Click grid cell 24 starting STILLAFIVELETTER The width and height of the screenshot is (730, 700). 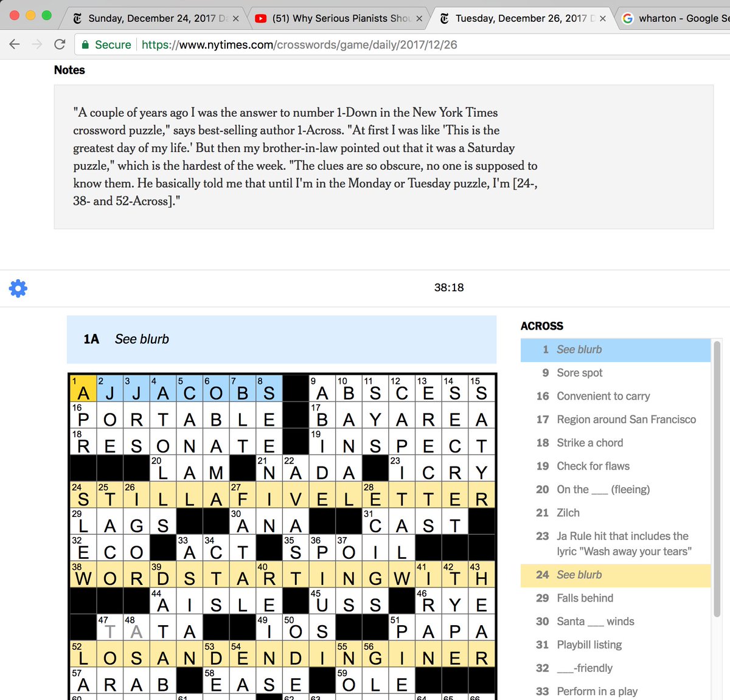tap(83, 494)
